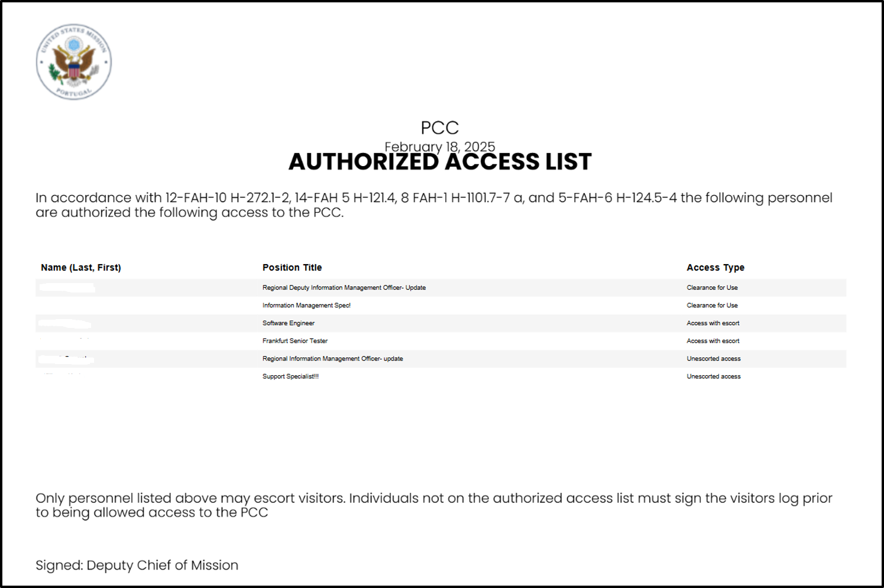This screenshot has width=884, height=588.
Task: Select the Information Management Spec! position
Action: (x=306, y=306)
